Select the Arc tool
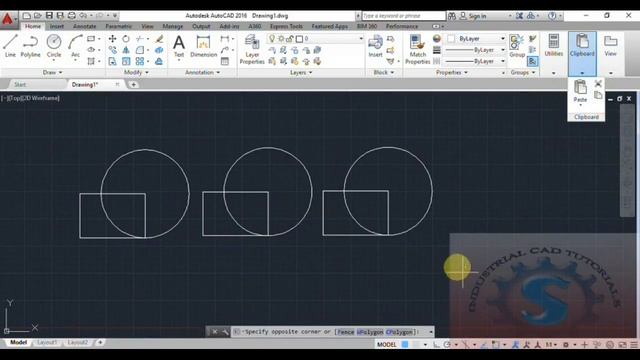Image resolution: width=640 pixels, height=360 pixels. pos(76,46)
